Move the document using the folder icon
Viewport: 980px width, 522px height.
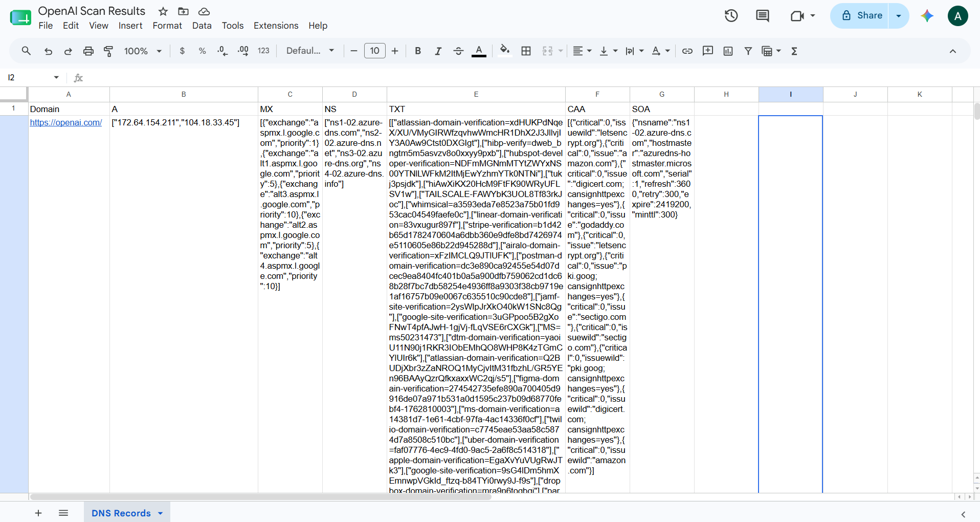tap(183, 11)
